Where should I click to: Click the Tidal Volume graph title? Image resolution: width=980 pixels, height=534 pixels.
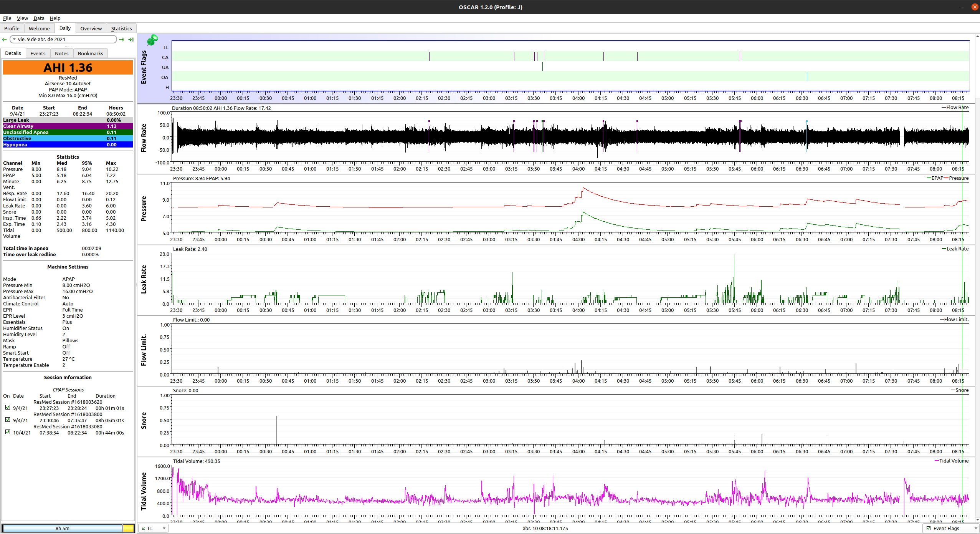pos(144,491)
